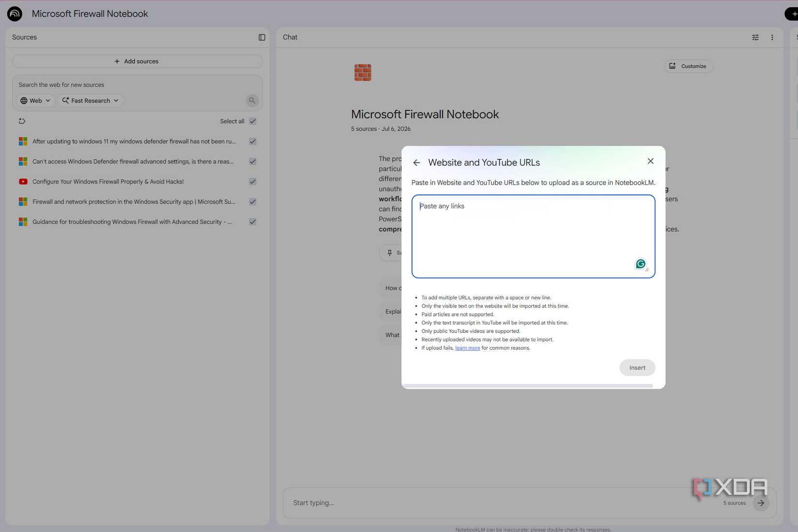Click the NotebookLM logo icon
Screen dimensions: 798x532
tap(15, 14)
